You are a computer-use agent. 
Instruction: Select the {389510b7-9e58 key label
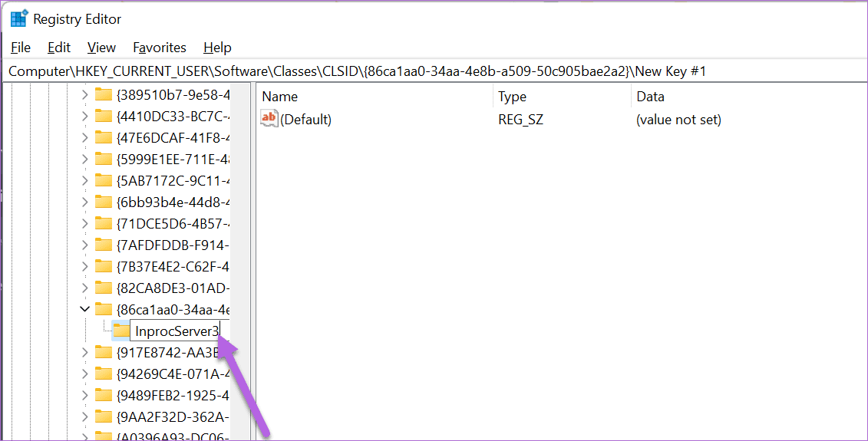point(173,94)
